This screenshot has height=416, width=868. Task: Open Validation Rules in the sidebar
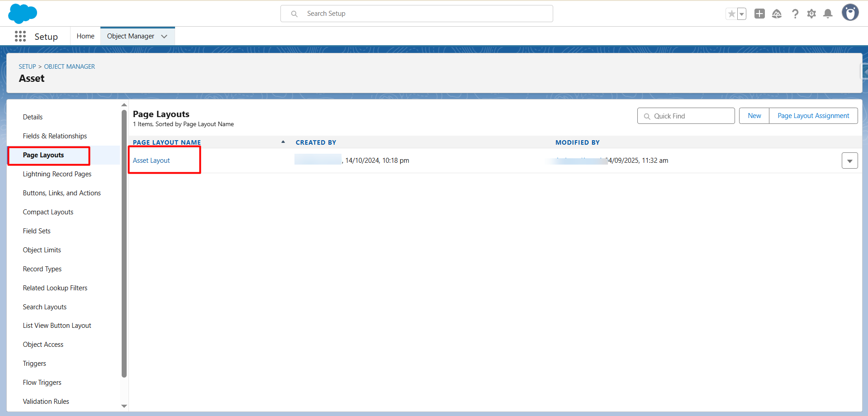46,402
